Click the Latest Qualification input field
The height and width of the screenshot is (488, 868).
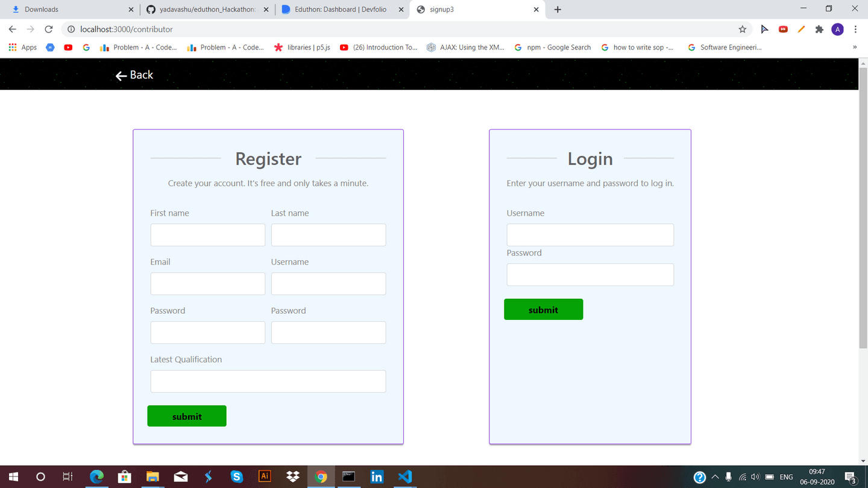[x=268, y=381]
